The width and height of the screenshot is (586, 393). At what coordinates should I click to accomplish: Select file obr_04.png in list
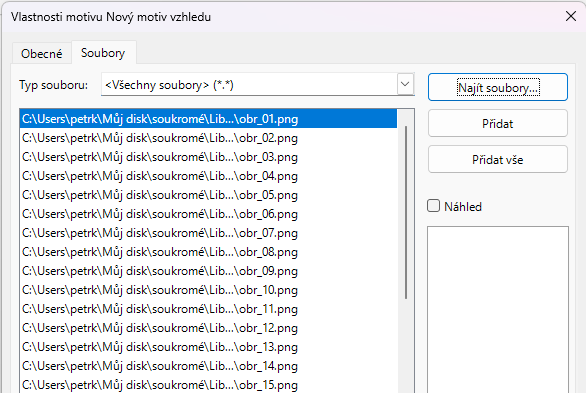click(209, 176)
